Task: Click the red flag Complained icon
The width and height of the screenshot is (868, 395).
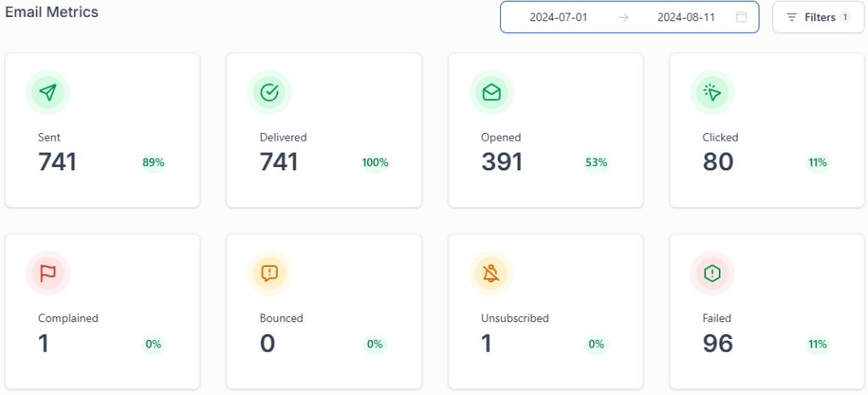Action: (48, 273)
